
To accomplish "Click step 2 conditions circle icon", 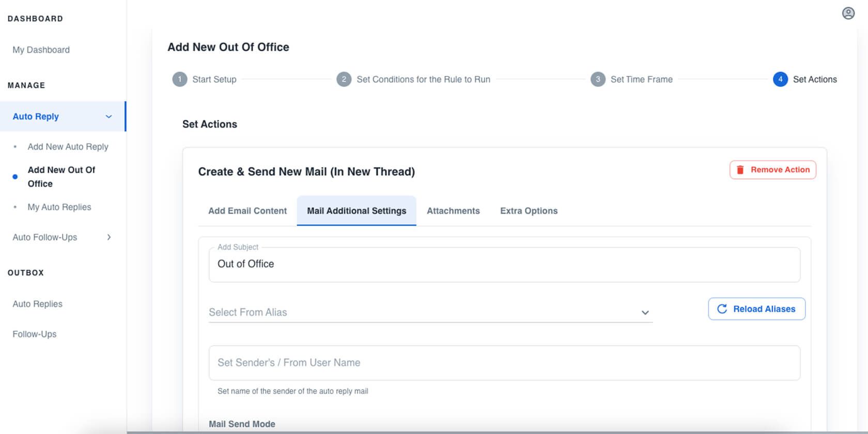I will coord(344,80).
